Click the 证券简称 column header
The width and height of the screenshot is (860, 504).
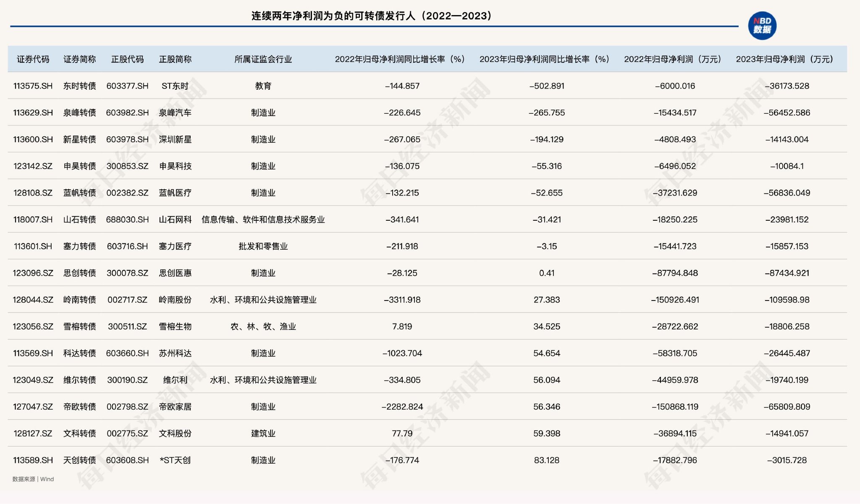[x=79, y=59]
